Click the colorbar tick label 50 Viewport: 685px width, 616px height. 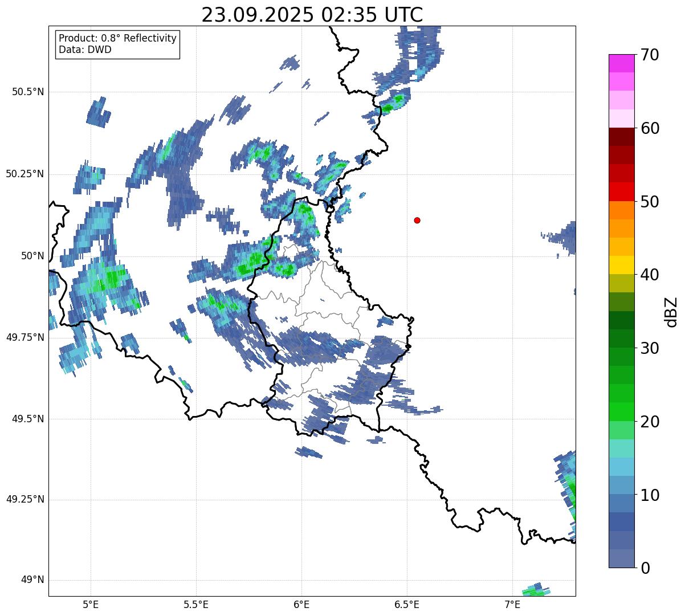pyautogui.click(x=649, y=202)
